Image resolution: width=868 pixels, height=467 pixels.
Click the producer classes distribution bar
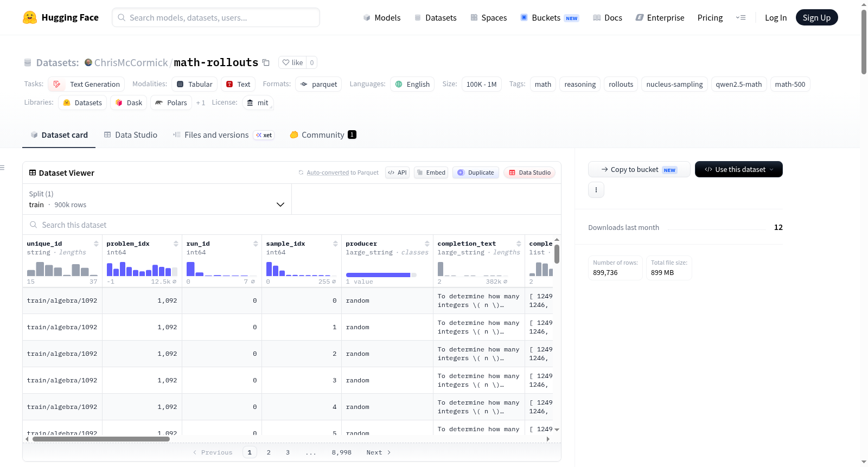pos(381,275)
